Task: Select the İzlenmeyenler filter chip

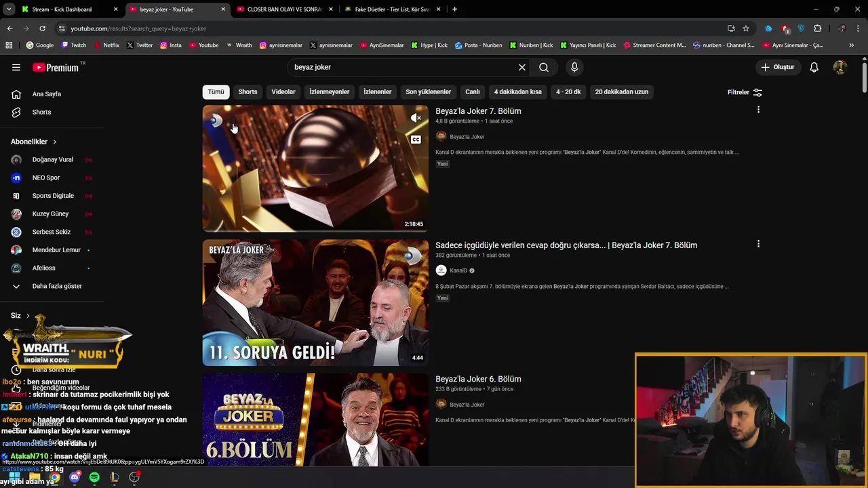Action: 330,91
